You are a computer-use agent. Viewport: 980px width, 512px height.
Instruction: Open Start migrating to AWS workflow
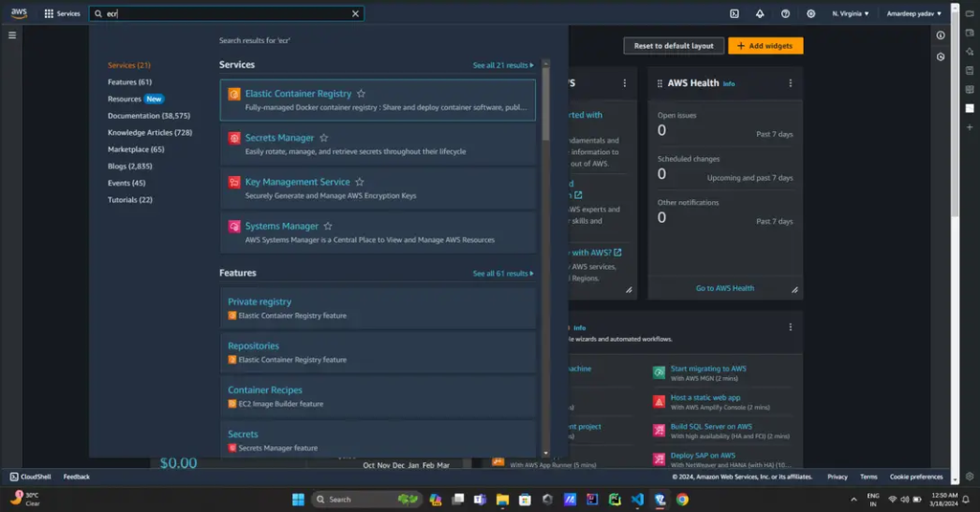(708, 368)
